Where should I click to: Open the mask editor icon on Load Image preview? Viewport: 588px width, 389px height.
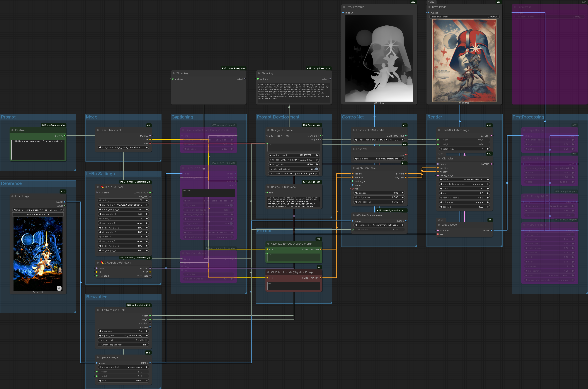[59, 288]
